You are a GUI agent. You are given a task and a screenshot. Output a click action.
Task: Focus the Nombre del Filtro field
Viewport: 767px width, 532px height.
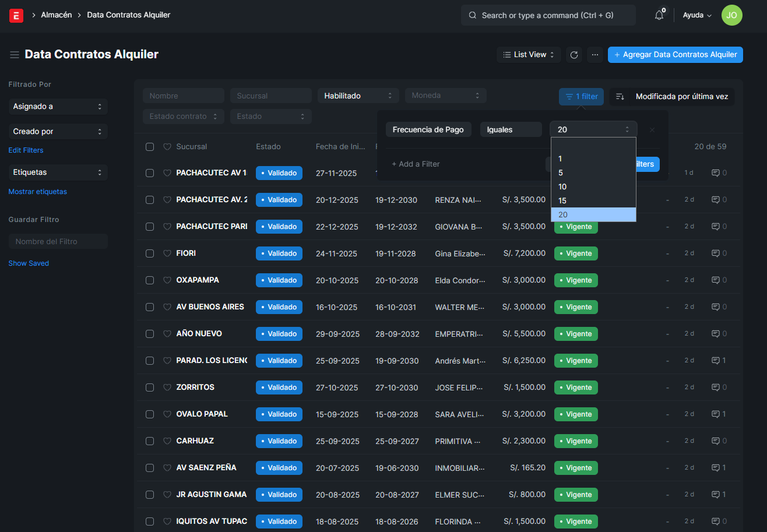click(58, 241)
